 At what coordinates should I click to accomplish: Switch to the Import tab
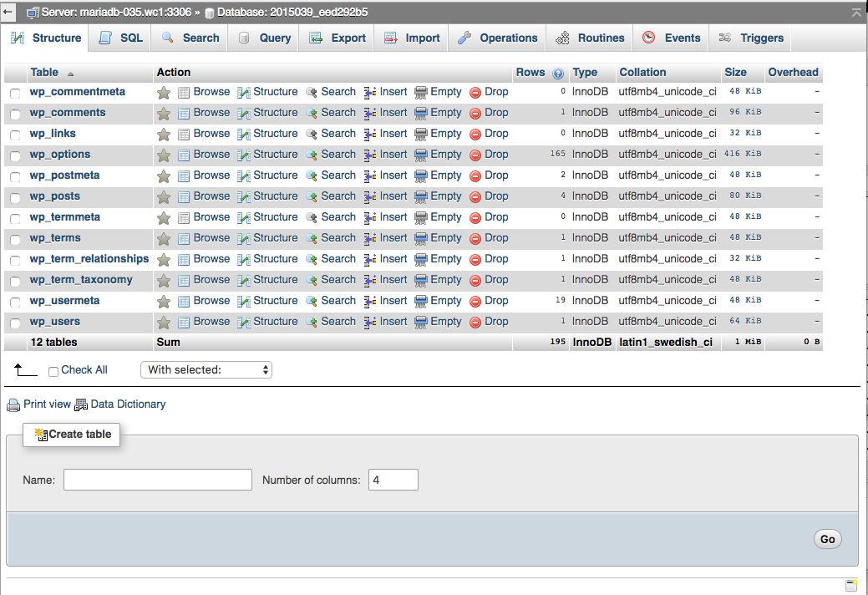[411, 38]
